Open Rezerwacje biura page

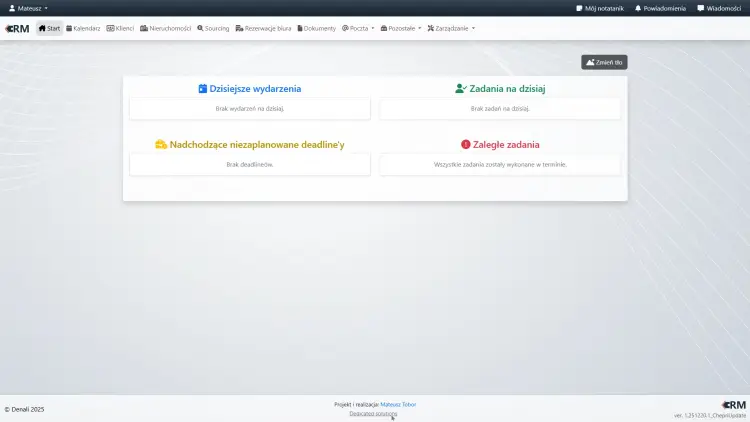pyautogui.click(x=264, y=28)
